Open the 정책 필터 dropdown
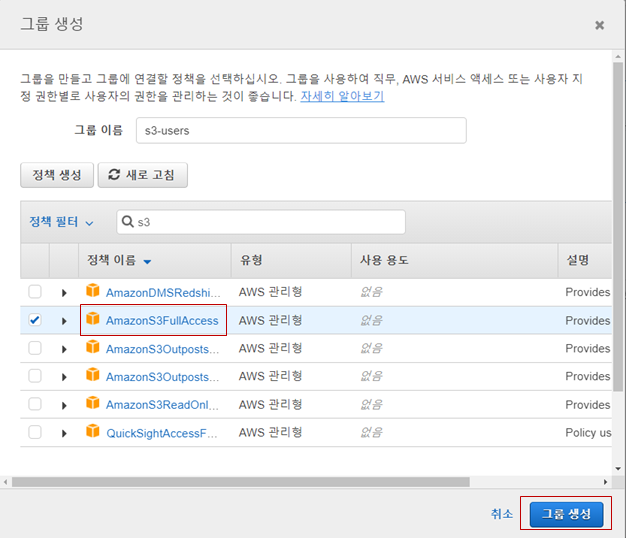 pyautogui.click(x=61, y=222)
